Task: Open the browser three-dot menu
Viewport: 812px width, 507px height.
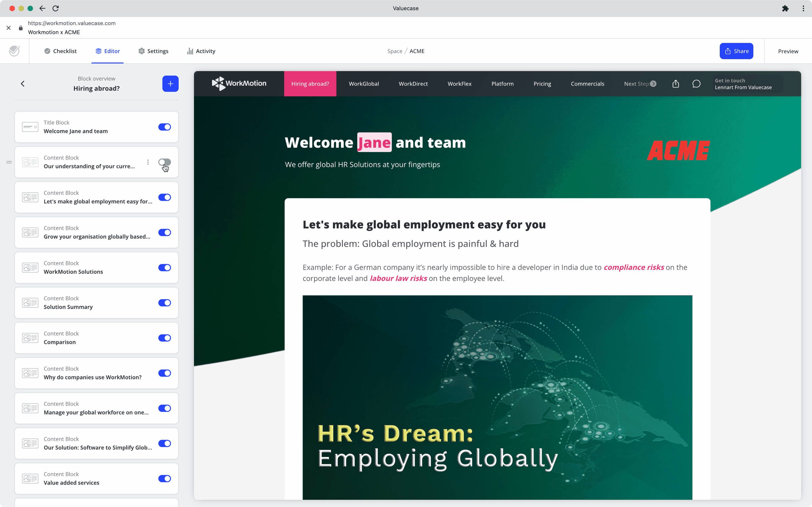Action: pyautogui.click(x=803, y=8)
